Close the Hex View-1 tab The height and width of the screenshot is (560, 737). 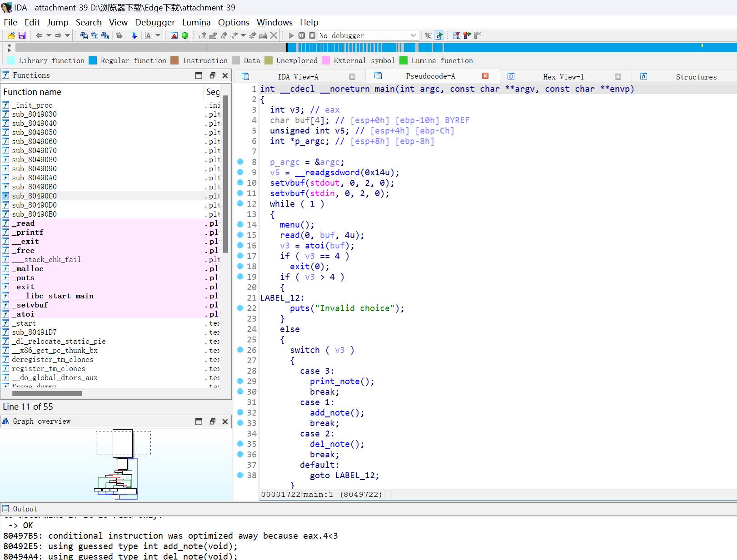[x=618, y=77]
